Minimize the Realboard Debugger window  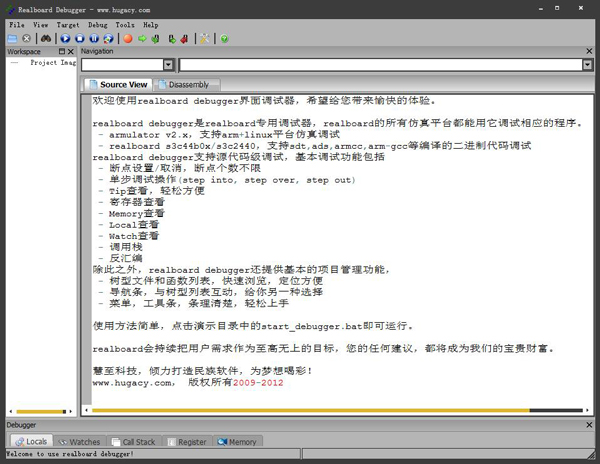coord(541,8)
